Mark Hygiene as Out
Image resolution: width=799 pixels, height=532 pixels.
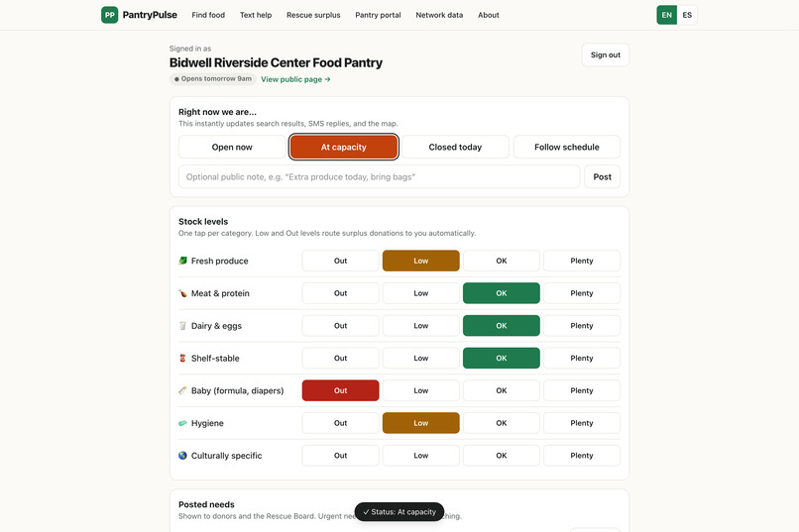340,423
